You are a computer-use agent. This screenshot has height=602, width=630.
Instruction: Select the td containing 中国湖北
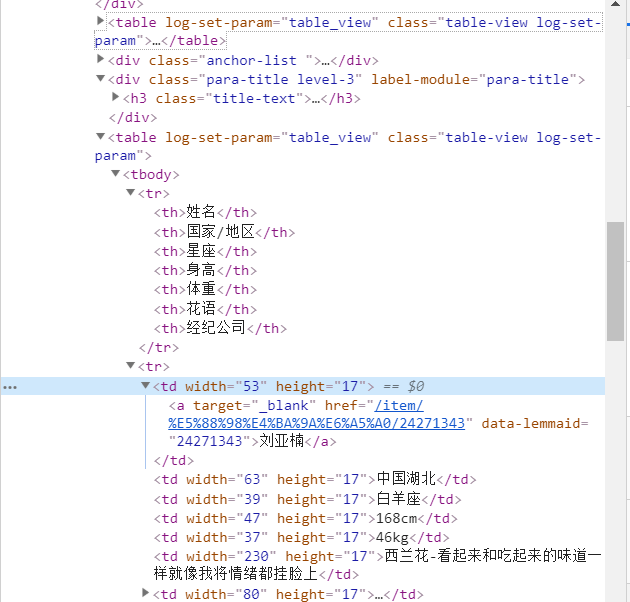click(315, 479)
